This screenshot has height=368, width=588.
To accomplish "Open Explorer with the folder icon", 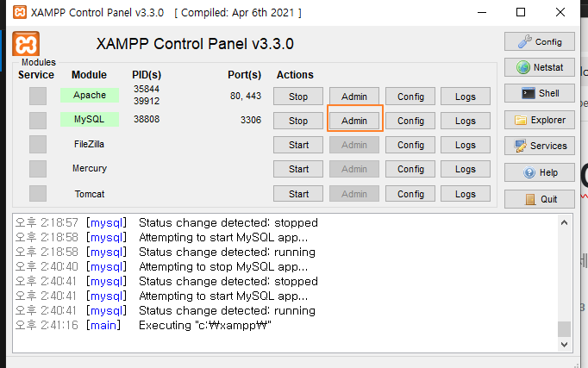I will tap(539, 120).
